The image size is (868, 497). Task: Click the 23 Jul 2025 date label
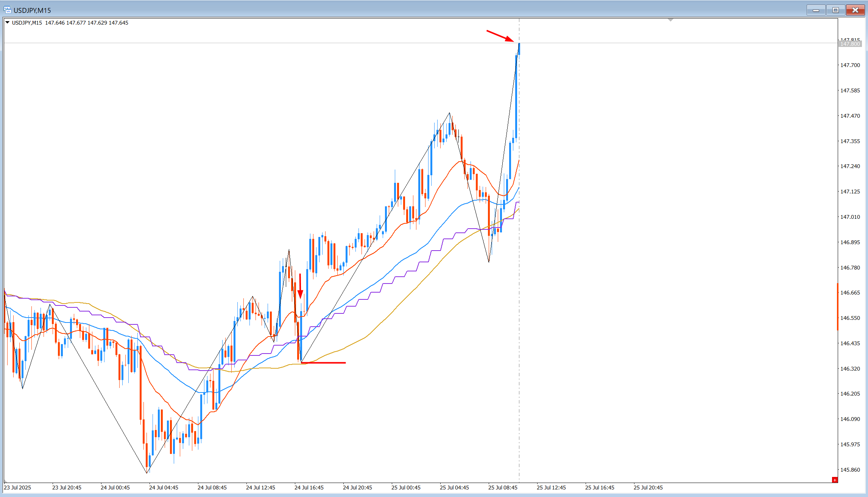pos(17,488)
